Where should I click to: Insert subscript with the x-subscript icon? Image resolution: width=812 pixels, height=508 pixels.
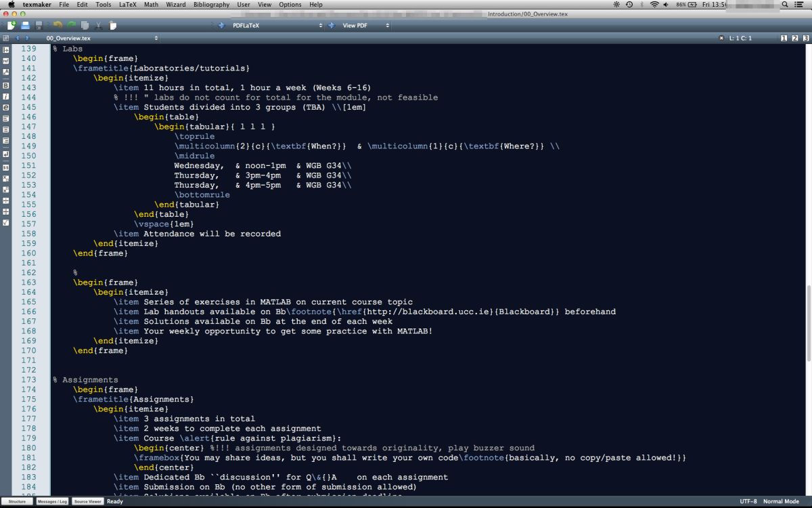pyautogui.click(x=5, y=178)
